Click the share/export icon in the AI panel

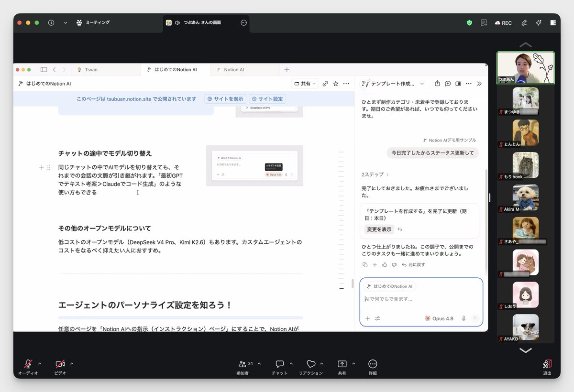(x=437, y=84)
